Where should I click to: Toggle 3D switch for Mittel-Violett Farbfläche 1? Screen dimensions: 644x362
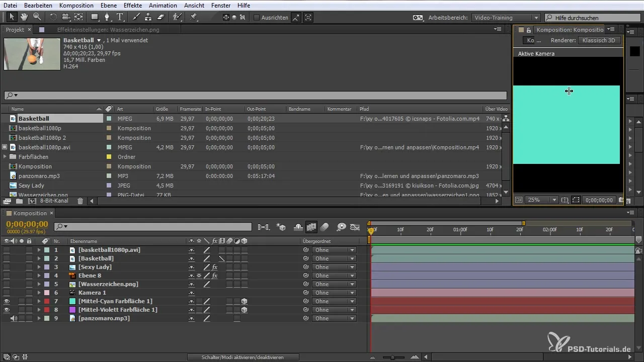[x=244, y=310]
